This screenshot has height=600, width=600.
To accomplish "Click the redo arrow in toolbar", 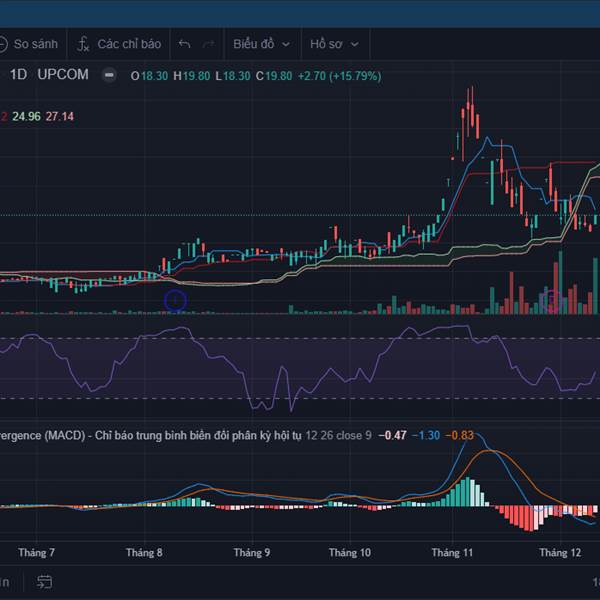I will click(209, 44).
